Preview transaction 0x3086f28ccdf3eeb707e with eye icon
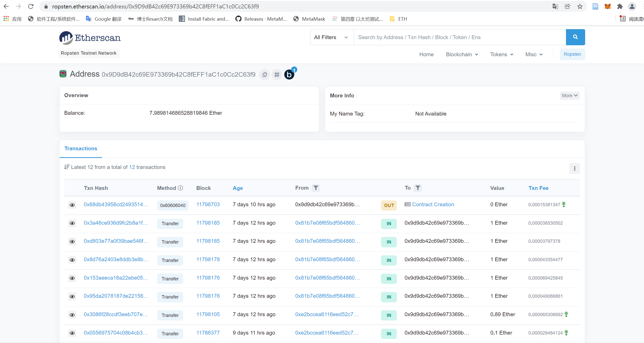 (72, 315)
